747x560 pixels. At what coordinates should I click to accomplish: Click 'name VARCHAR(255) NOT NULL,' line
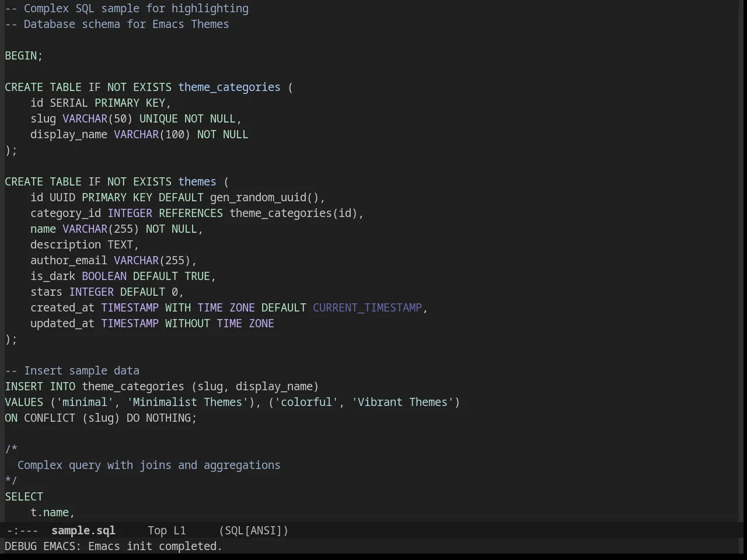pos(117,229)
